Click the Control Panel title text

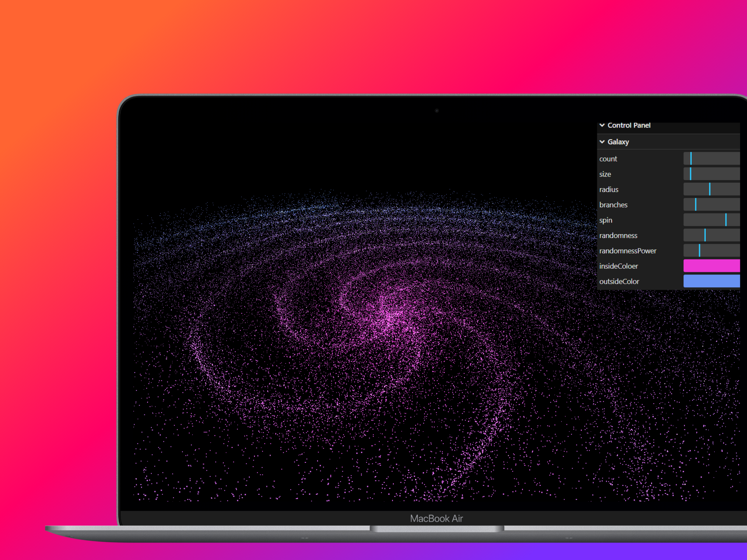pyautogui.click(x=629, y=125)
